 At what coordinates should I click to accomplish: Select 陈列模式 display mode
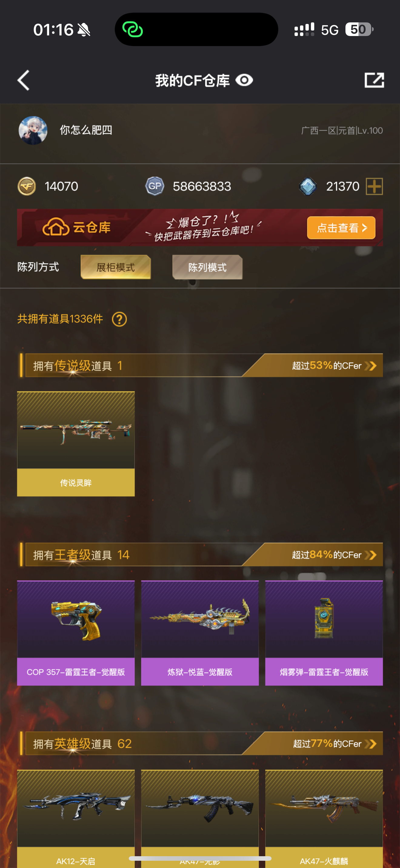click(x=207, y=267)
